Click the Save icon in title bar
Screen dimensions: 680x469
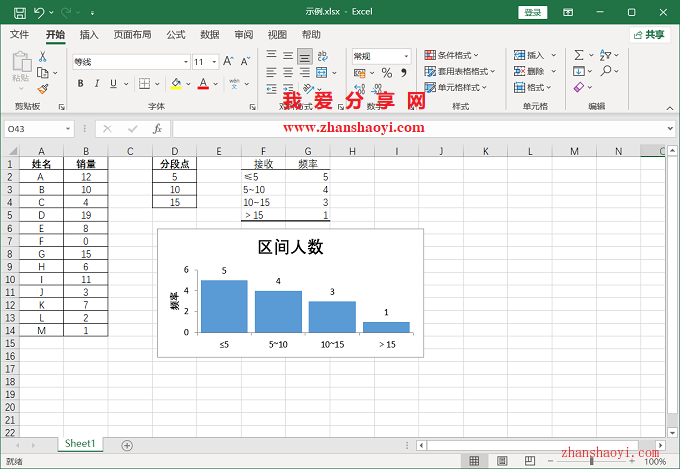click(x=20, y=13)
